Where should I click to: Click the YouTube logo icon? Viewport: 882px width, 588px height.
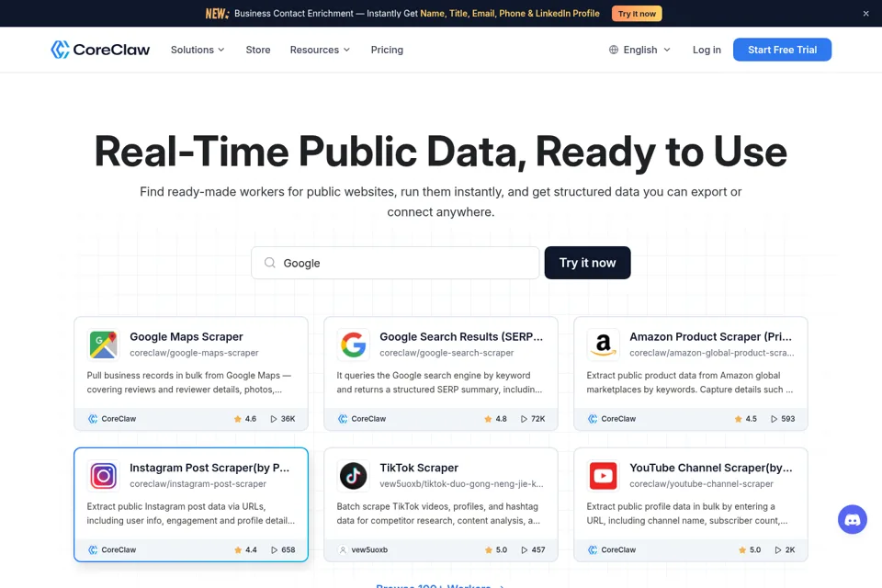603,476
